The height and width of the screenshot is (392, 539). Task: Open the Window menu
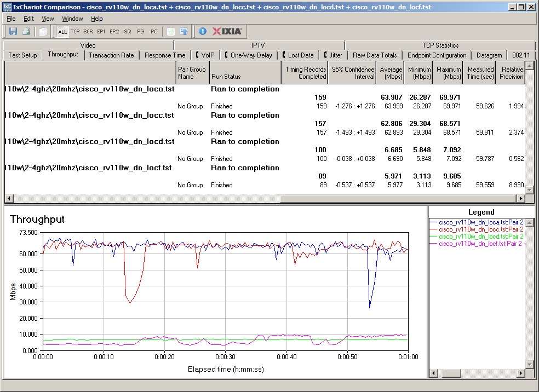pyautogui.click(x=72, y=19)
